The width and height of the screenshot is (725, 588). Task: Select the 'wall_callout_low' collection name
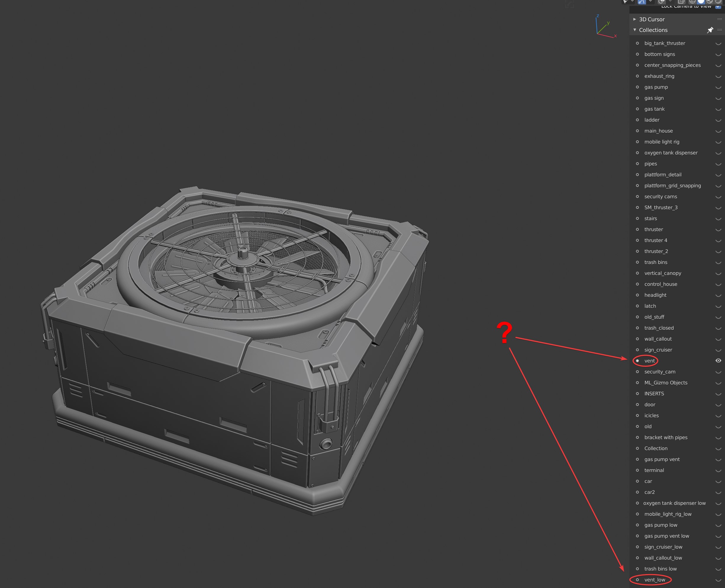coord(663,558)
